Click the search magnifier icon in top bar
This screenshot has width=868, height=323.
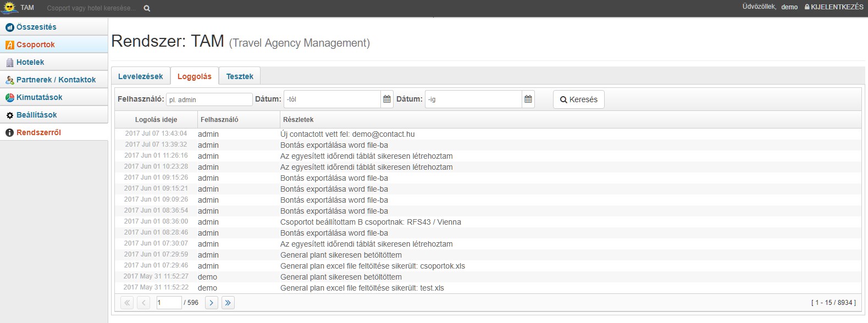tap(147, 8)
